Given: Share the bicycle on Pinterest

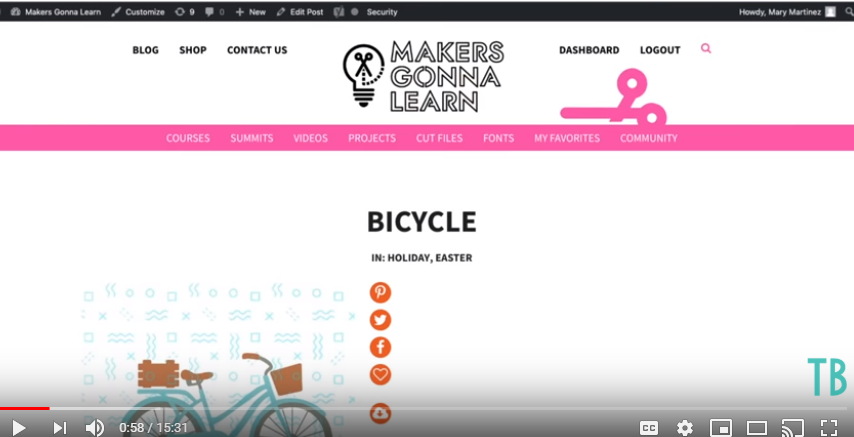Looking at the screenshot, I should coord(380,292).
